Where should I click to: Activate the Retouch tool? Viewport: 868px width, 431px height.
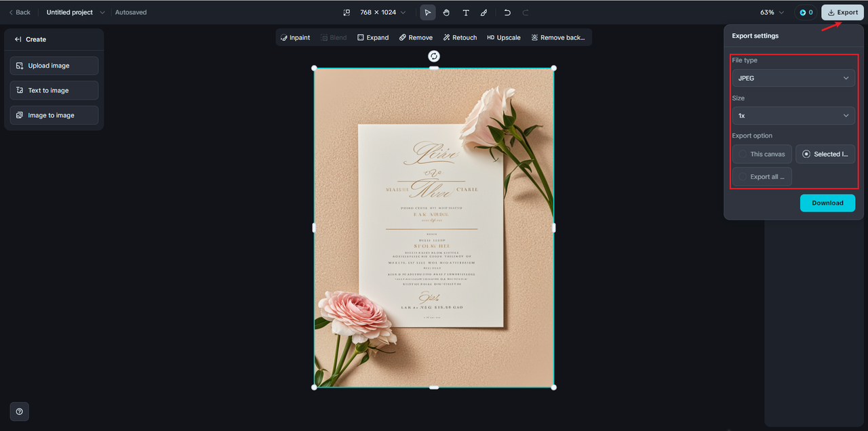click(x=460, y=37)
